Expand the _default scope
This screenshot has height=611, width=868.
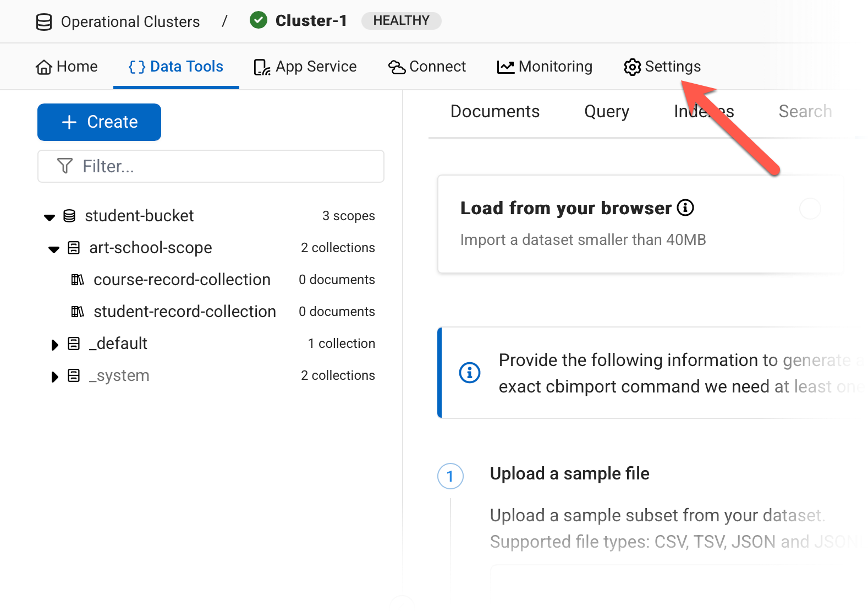[x=54, y=345]
